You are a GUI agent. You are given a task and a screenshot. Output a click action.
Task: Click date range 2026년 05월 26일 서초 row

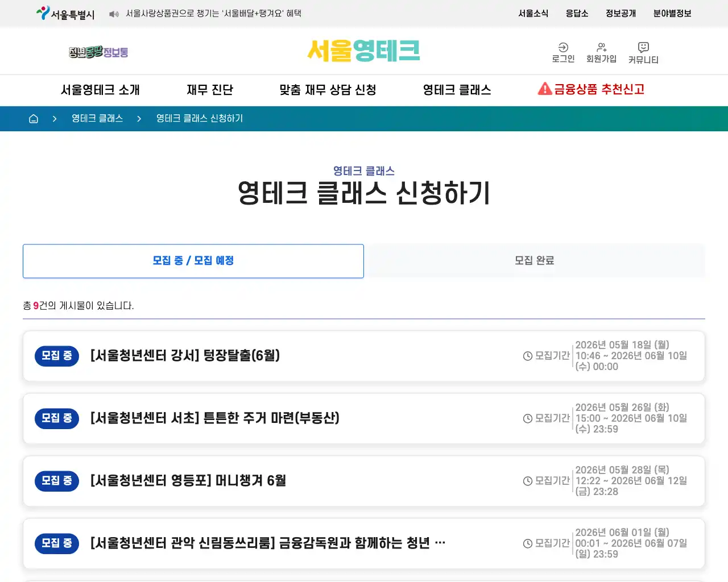[x=631, y=418]
